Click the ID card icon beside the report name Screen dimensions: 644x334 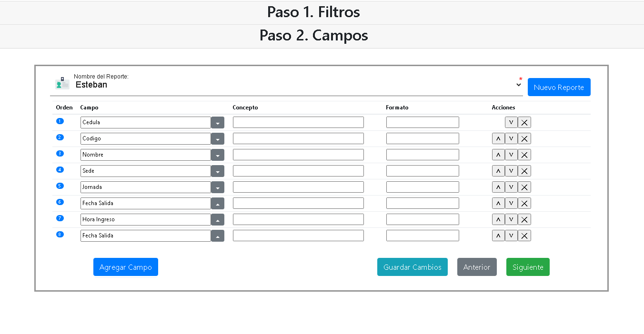[x=62, y=82]
